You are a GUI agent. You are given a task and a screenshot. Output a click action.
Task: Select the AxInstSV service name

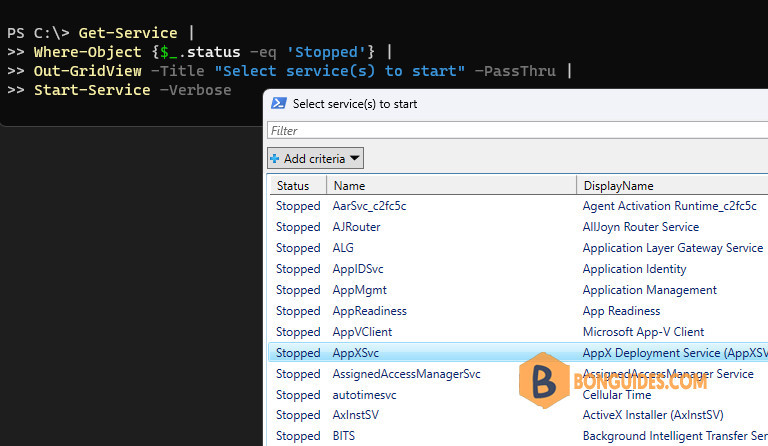click(x=356, y=415)
